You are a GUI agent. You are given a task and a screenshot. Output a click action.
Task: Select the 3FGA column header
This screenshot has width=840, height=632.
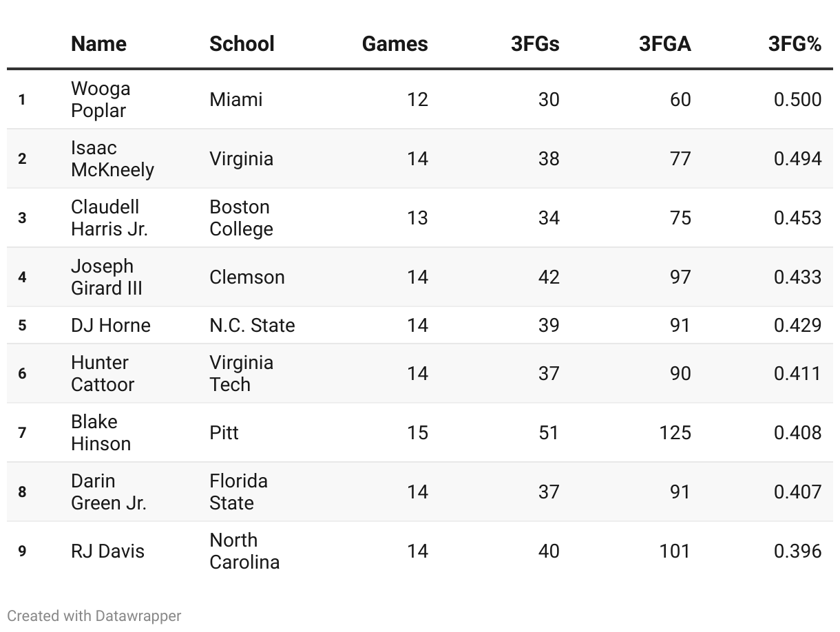(664, 44)
